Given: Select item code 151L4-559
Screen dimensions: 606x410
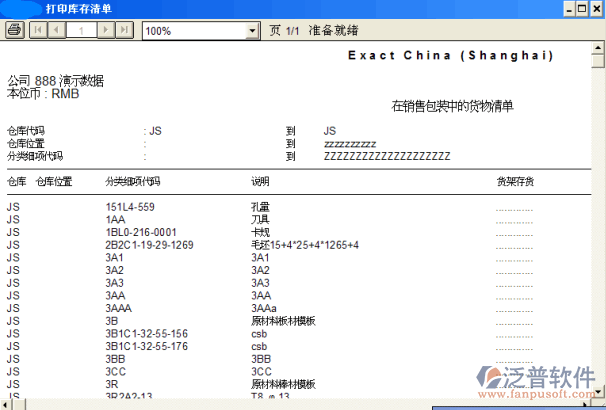Looking at the screenshot, I should click(x=130, y=207).
